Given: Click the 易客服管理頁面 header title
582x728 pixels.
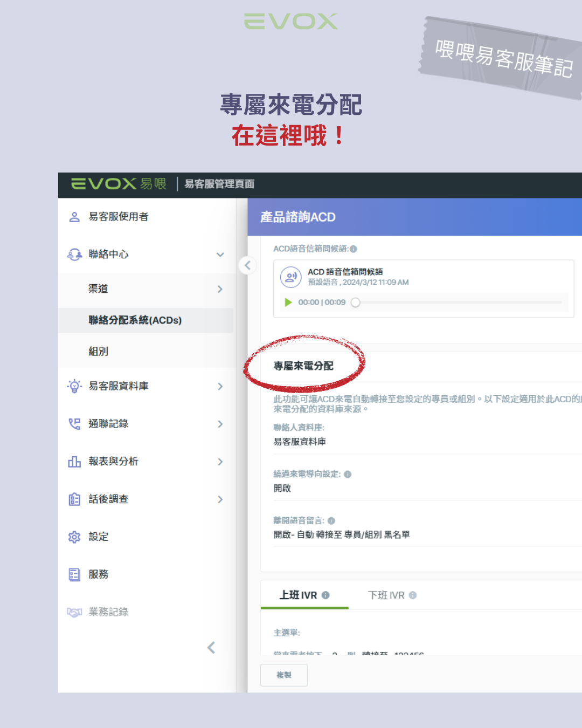Looking at the screenshot, I should click(219, 184).
